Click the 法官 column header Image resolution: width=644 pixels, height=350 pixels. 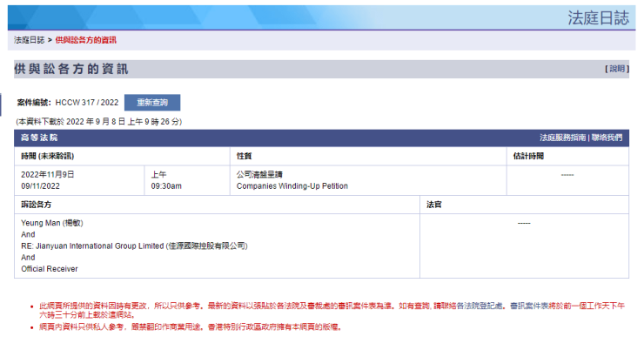pyautogui.click(x=433, y=205)
